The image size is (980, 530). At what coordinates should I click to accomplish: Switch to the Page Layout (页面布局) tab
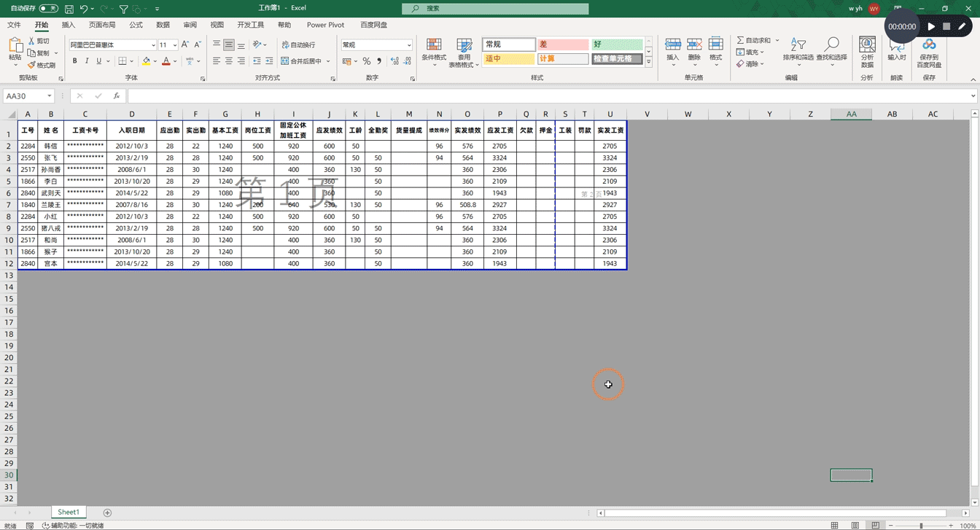pos(102,25)
